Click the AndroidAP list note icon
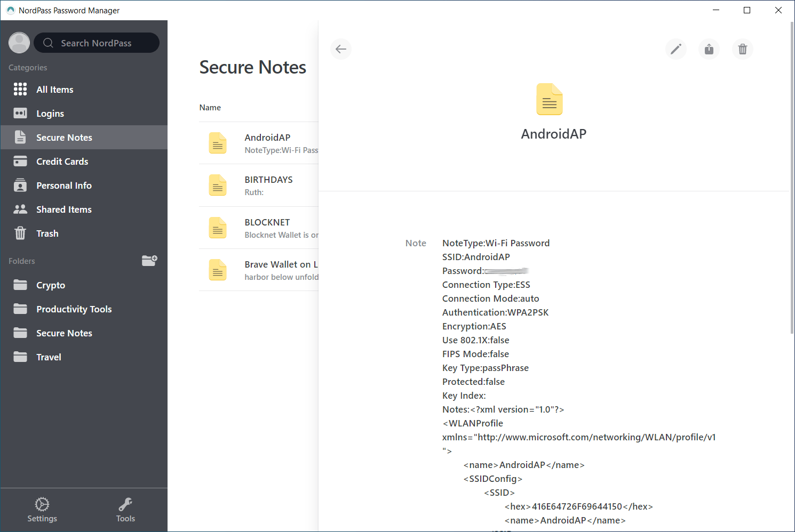The width and height of the screenshot is (795, 532). pyautogui.click(x=218, y=143)
